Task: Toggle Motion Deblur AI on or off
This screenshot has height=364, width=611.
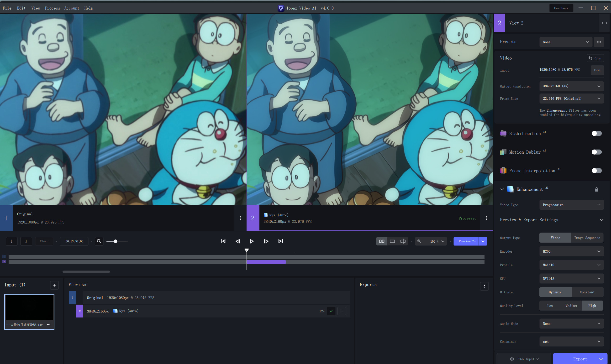Action: 597,152
